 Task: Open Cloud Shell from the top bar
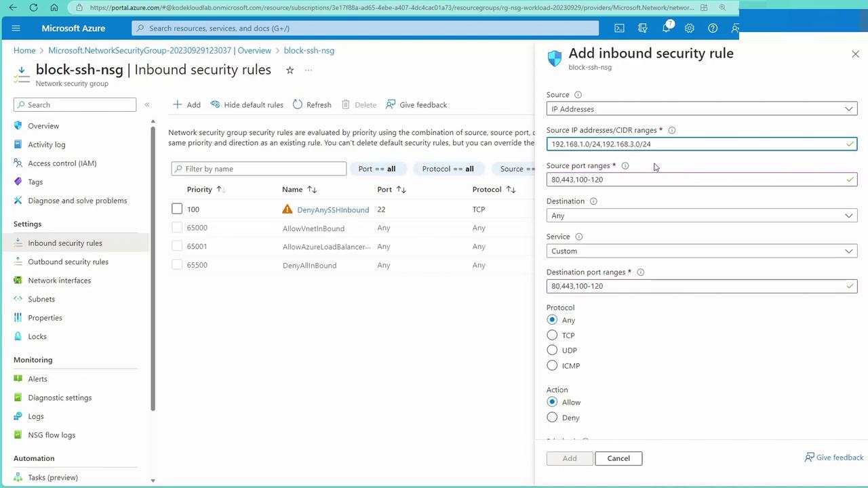click(x=619, y=28)
